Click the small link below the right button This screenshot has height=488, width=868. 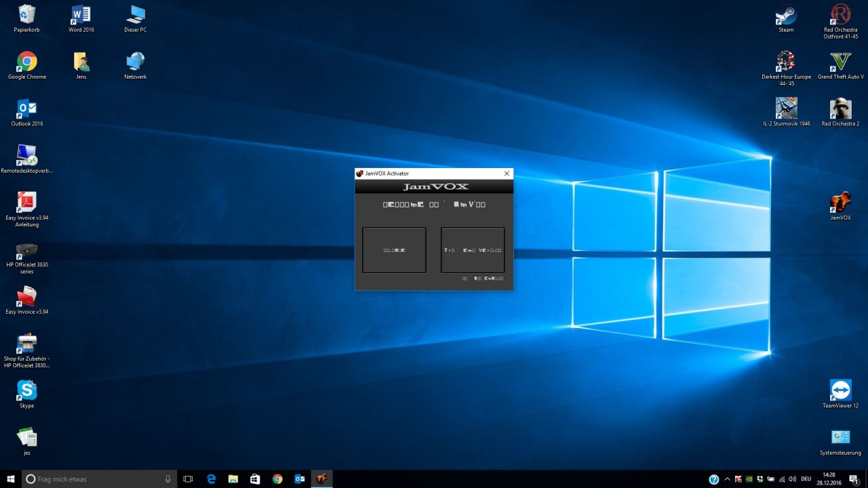[483, 278]
